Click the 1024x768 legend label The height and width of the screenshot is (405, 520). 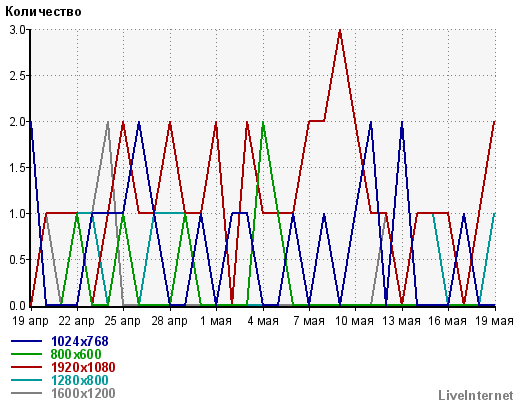click(80, 341)
